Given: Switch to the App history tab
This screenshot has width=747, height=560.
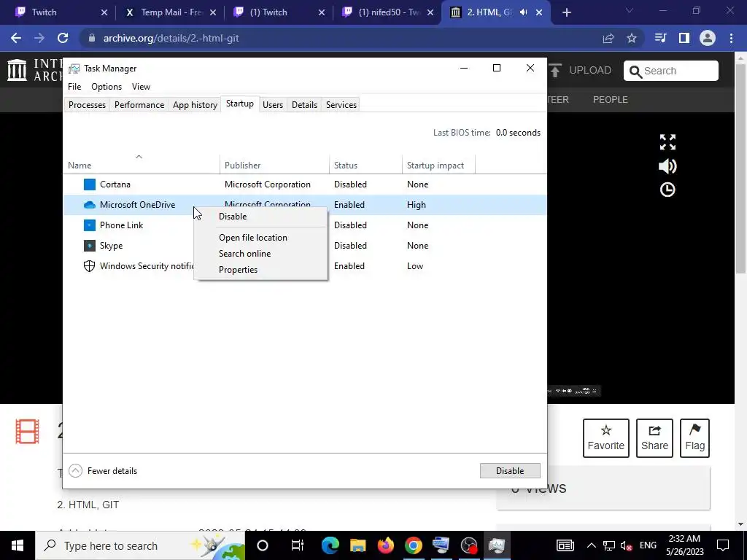Looking at the screenshot, I should pos(195,105).
